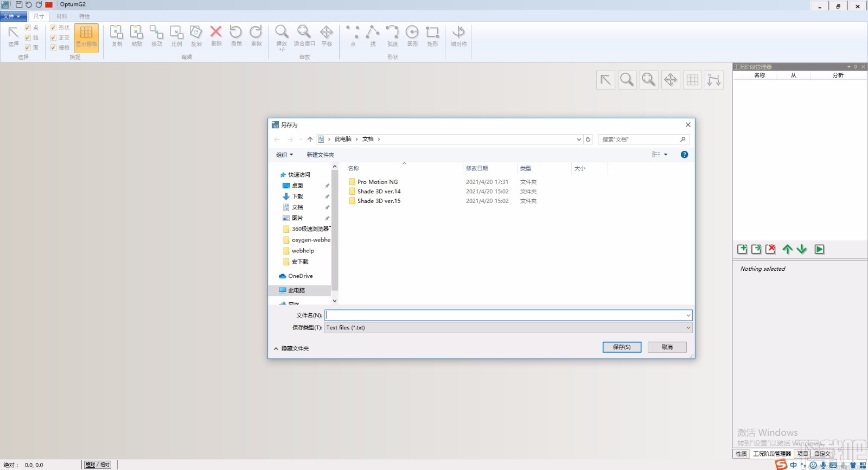Toggle the 栅格 snap checkbox

coord(53,47)
